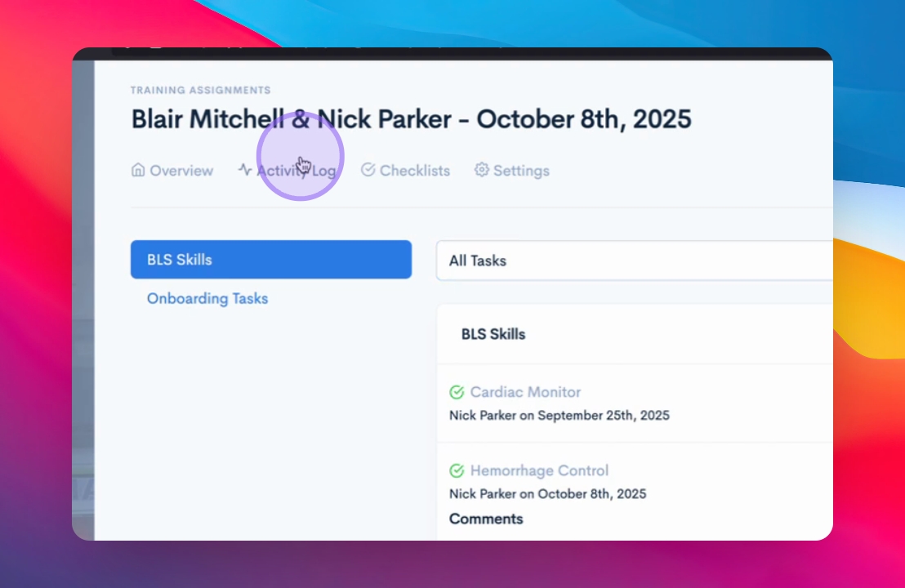Open the All Tasks filter dropdown
The width and height of the screenshot is (905, 588).
point(635,261)
